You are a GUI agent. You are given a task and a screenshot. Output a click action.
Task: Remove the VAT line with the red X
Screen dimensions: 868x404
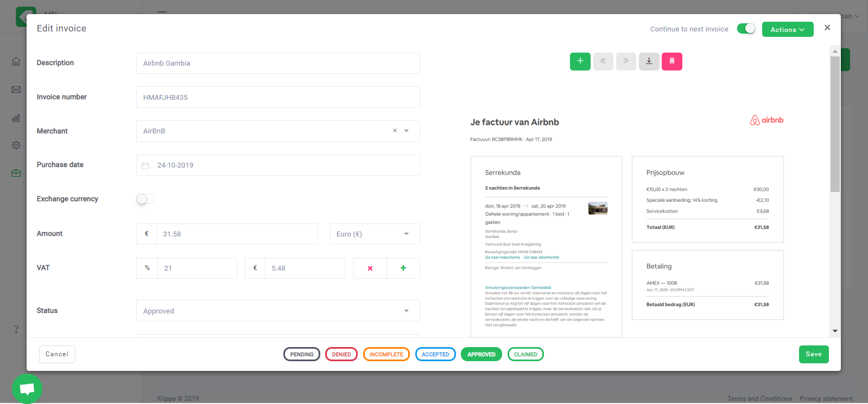[370, 268]
